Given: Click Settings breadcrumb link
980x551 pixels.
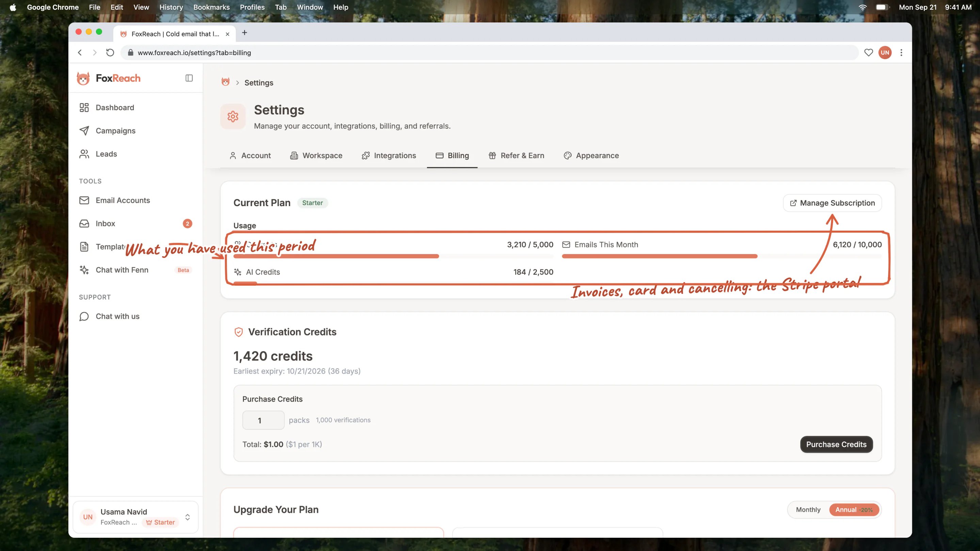Looking at the screenshot, I should [x=259, y=83].
